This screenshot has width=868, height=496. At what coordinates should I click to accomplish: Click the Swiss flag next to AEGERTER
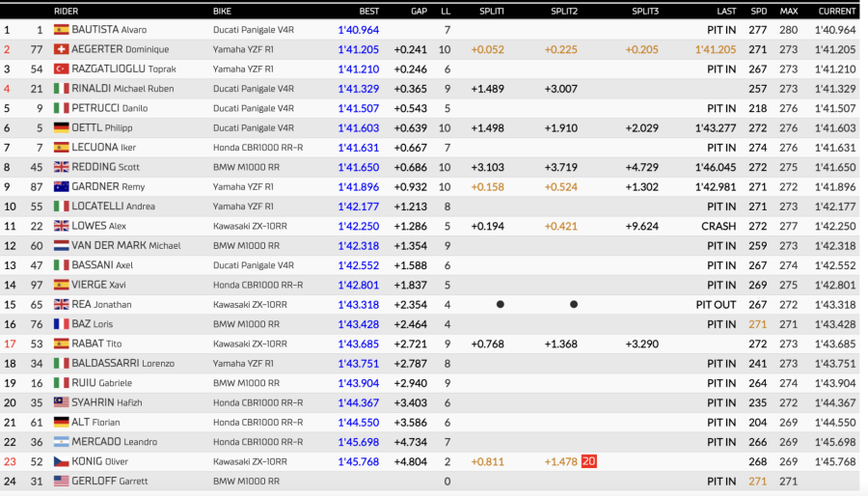click(x=62, y=49)
